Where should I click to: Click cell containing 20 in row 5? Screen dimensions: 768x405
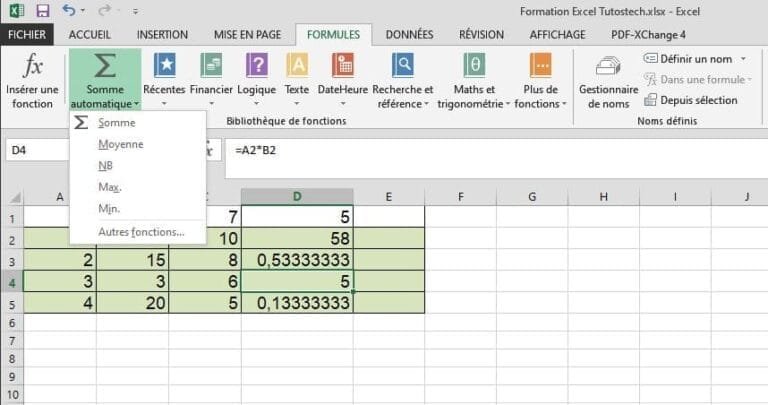coord(133,303)
